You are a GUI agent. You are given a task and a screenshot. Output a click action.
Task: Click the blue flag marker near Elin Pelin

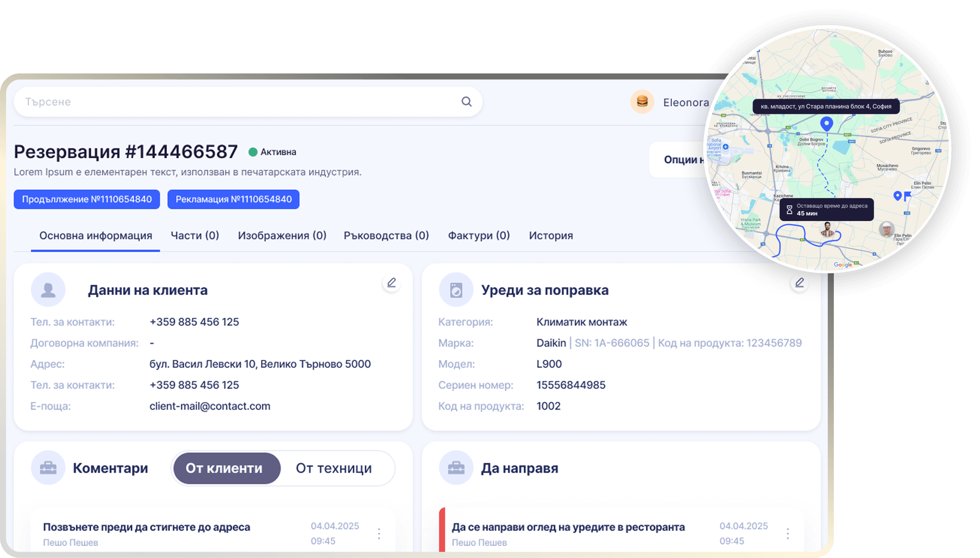tap(907, 196)
